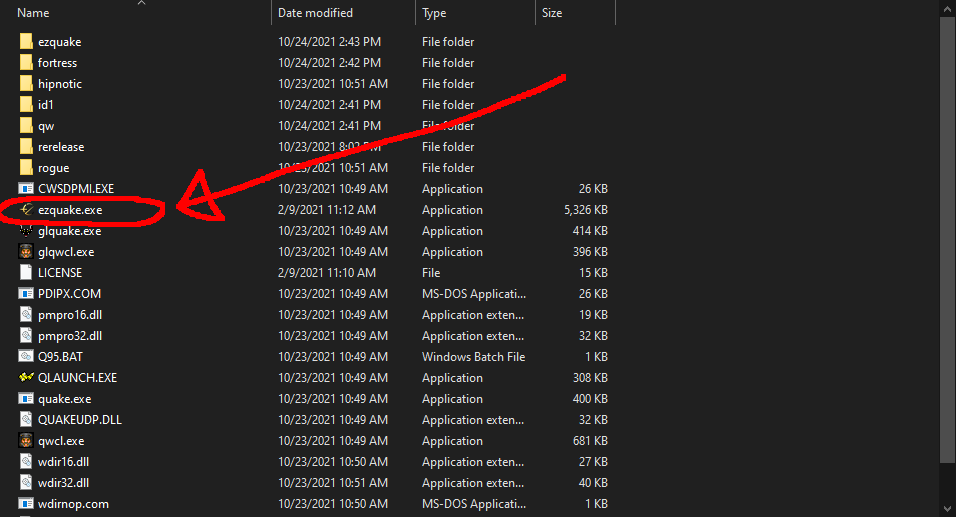Sort by the Date modified column
This screenshot has height=517, width=956.
point(315,13)
